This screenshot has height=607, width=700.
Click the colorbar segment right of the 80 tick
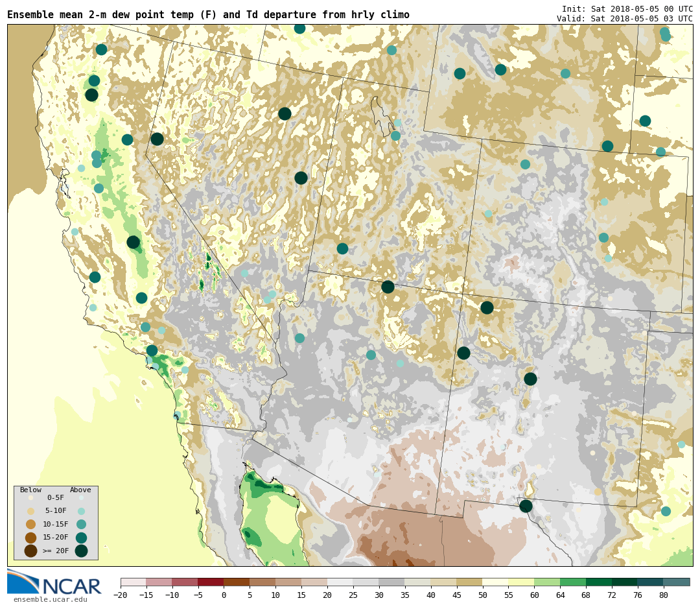coord(677,582)
